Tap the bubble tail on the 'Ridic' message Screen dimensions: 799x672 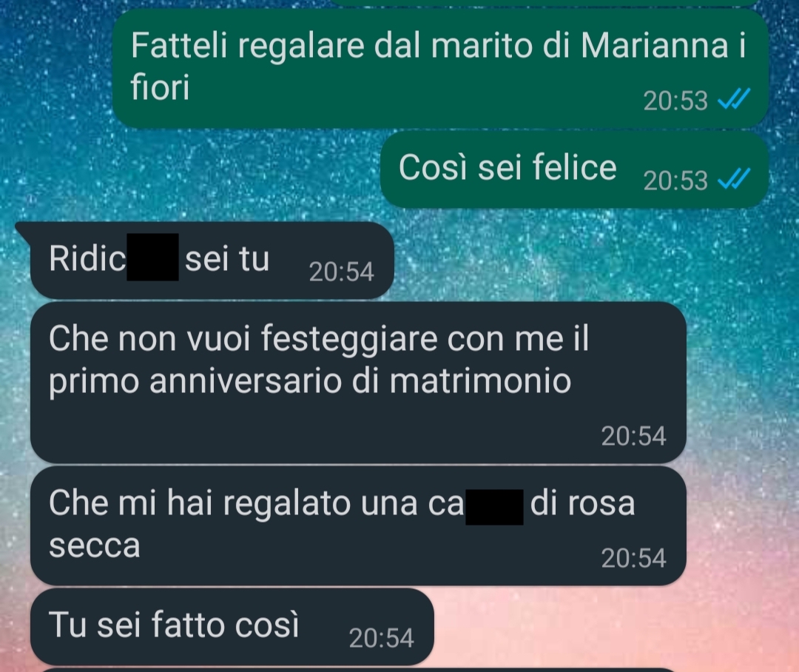pyautogui.click(x=24, y=229)
